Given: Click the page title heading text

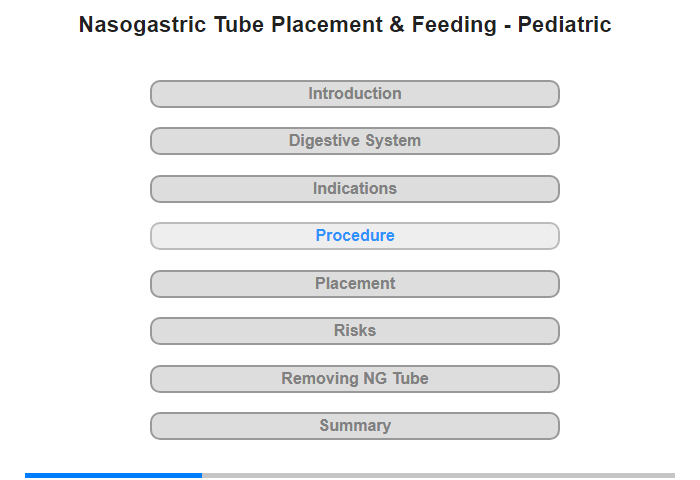Looking at the screenshot, I should (345, 25).
